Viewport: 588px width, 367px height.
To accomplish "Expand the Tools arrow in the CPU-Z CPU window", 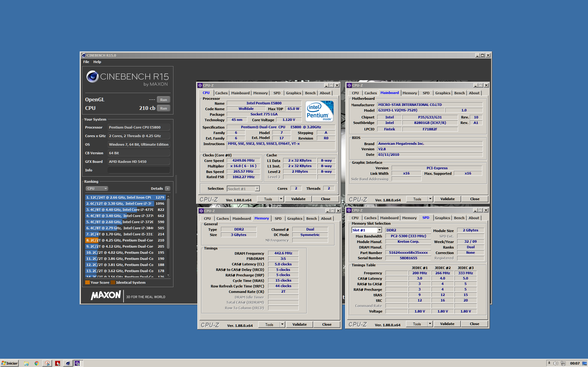I will coord(281,199).
